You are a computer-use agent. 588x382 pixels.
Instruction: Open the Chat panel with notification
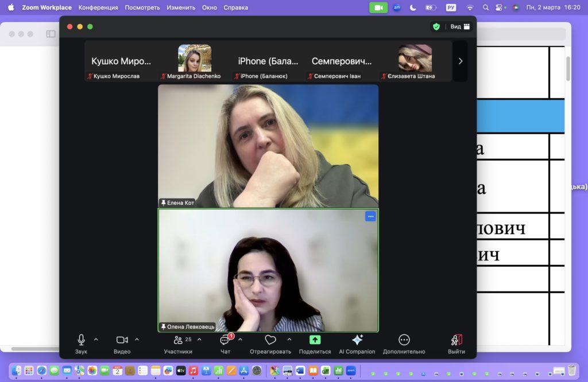click(225, 340)
